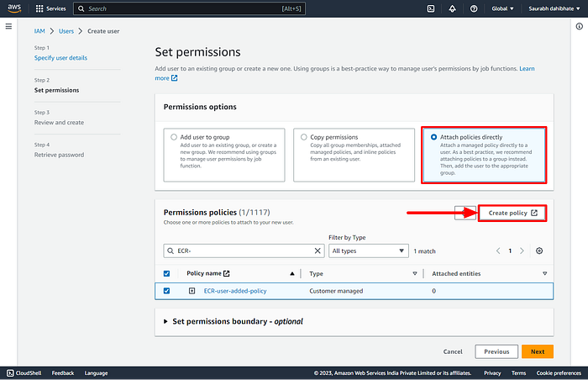Open the notifications bell
588x380 pixels.
(x=452, y=8)
